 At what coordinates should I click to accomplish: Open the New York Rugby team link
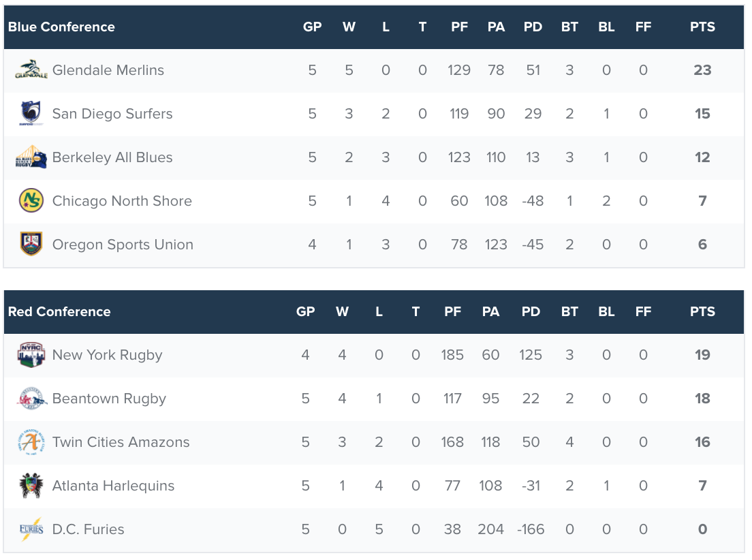tap(107, 355)
